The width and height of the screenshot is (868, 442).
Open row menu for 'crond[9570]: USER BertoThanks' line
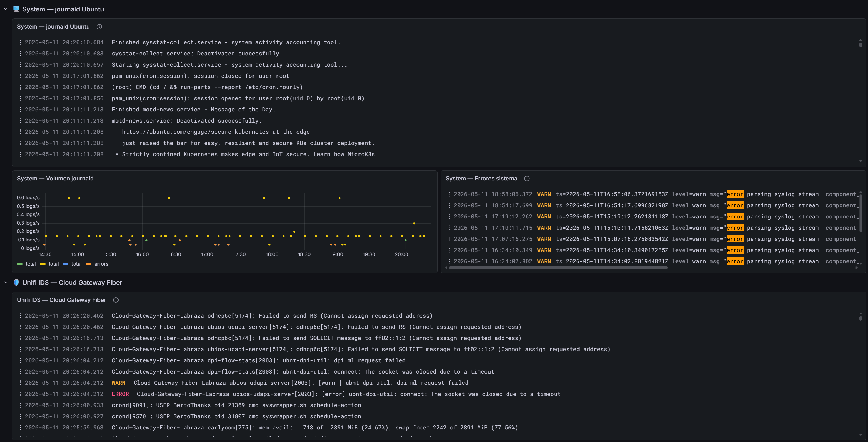tap(20, 416)
